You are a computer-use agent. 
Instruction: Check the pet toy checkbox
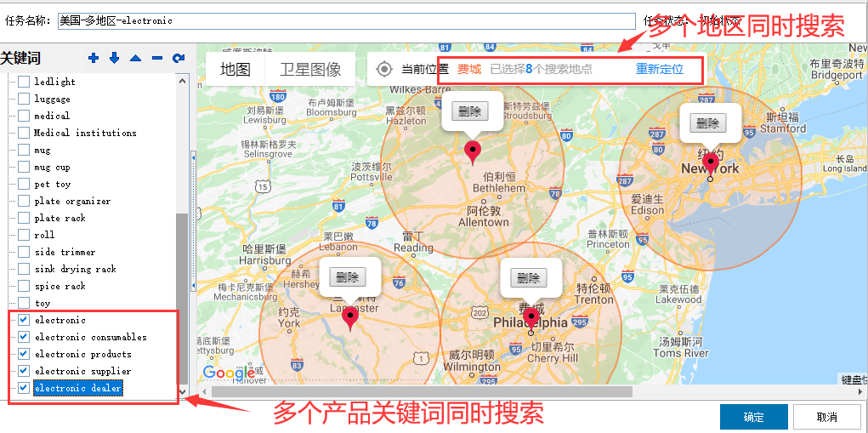pos(24,184)
